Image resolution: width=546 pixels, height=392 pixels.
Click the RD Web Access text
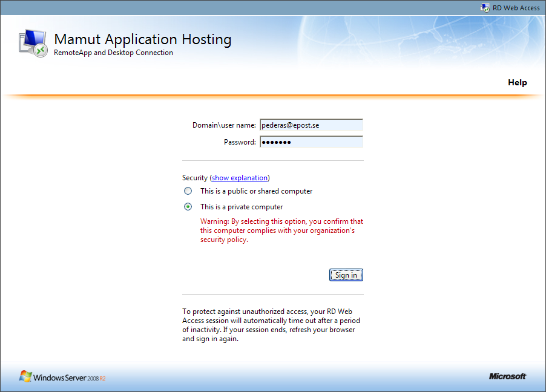516,8
